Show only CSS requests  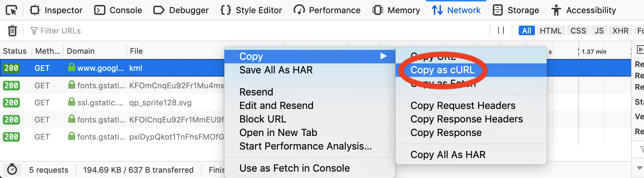click(578, 31)
